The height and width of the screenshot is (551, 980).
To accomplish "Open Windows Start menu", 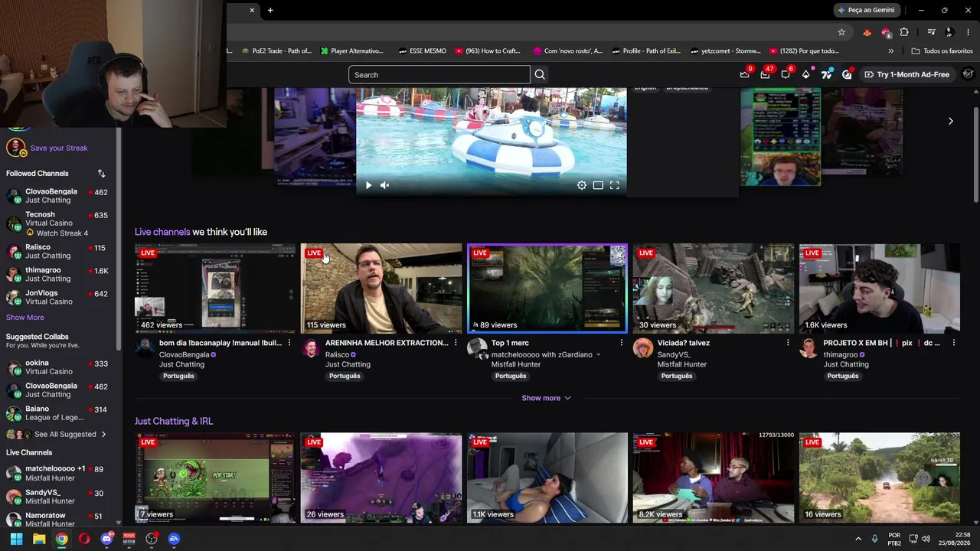I will pyautogui.click(x=16, y=539).
